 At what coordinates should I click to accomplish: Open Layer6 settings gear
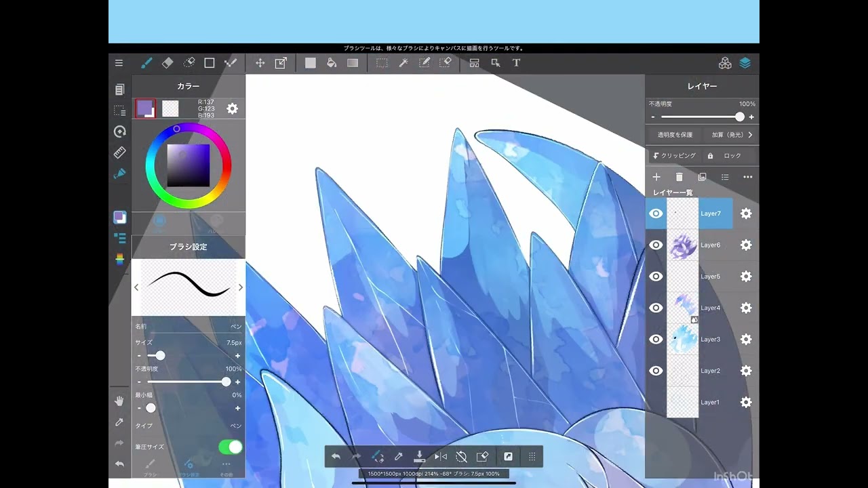746,245
